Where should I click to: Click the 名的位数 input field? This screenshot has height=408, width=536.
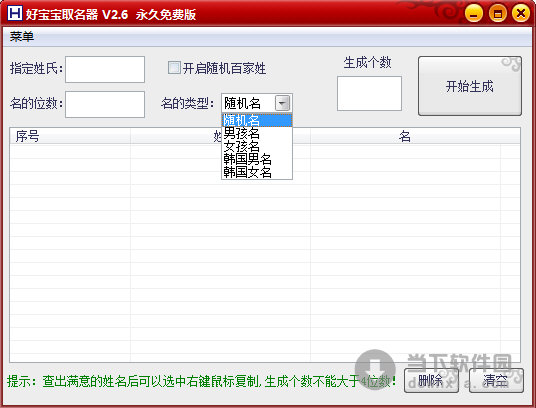(105, 104)
